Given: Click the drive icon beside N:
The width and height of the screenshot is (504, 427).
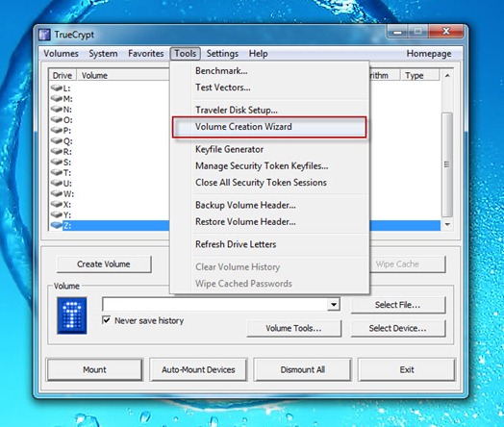Looking at the screenshot, I should pos(56,109).
